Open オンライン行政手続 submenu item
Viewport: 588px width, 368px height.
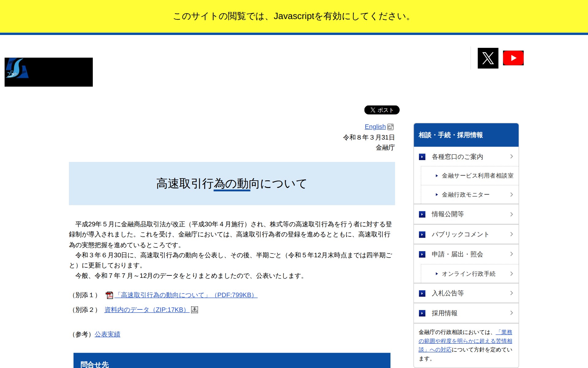(468, 274)
